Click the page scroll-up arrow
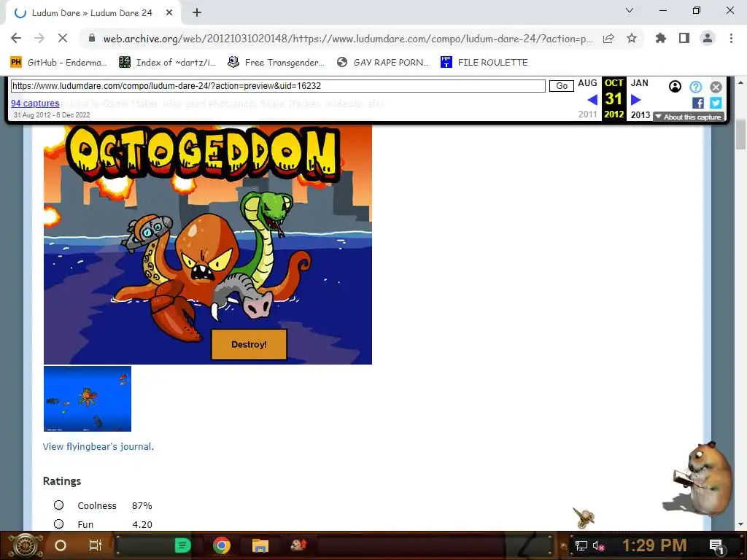This screenshot has height=560, width=747. [741, 82]
